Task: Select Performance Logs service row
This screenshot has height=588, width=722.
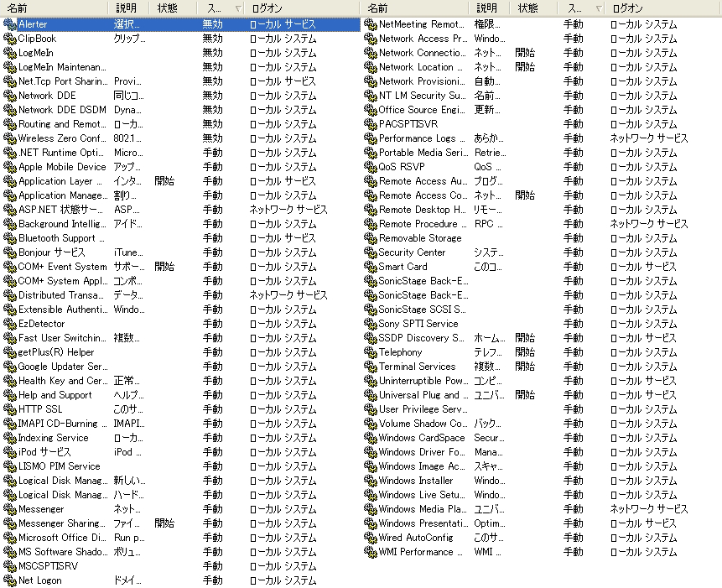Action: [x=541, y=138]
